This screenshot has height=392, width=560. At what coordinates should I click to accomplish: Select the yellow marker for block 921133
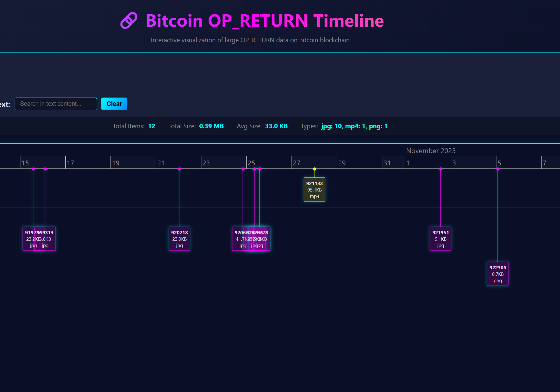(x=314, y=169)
